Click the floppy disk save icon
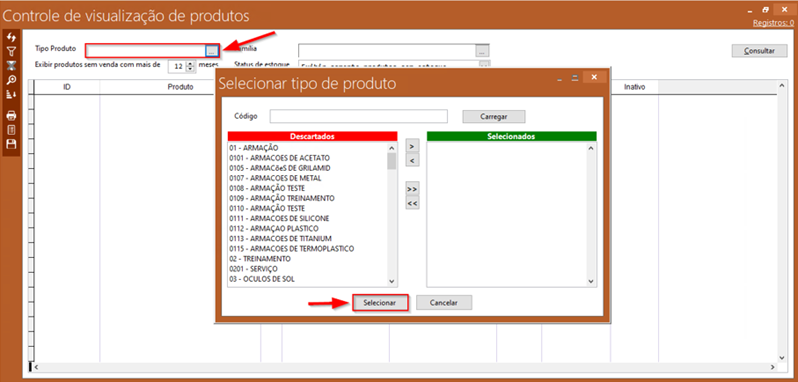 pos(11,144)
